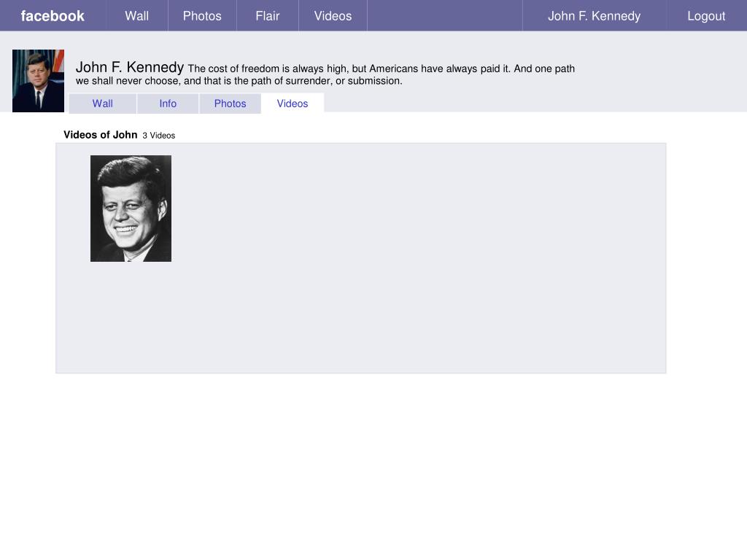The image size is (747, 560).
Task: Play the black-and-white Kennedy video thumbnail
Action: point(131,208)
